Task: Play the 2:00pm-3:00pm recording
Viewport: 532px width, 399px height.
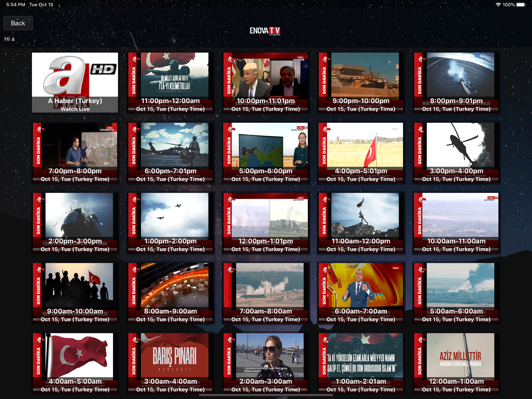Action: [x=75, y=223]
